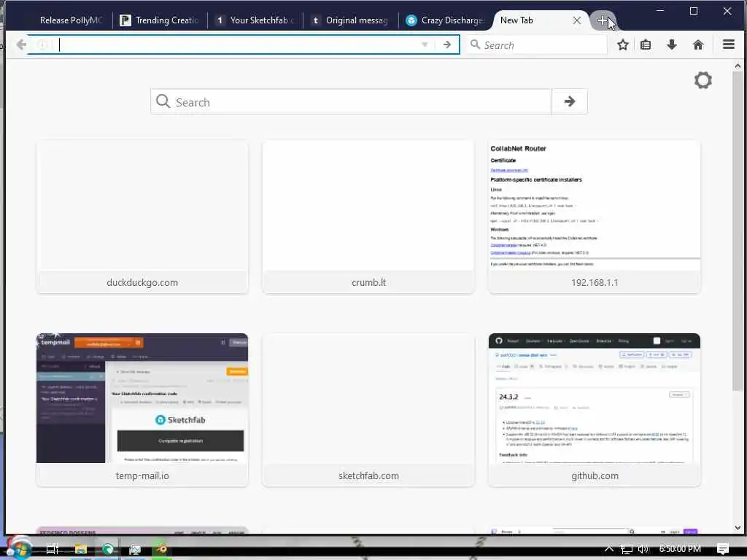
Task: Open the github.com tile
Action: 594,410
